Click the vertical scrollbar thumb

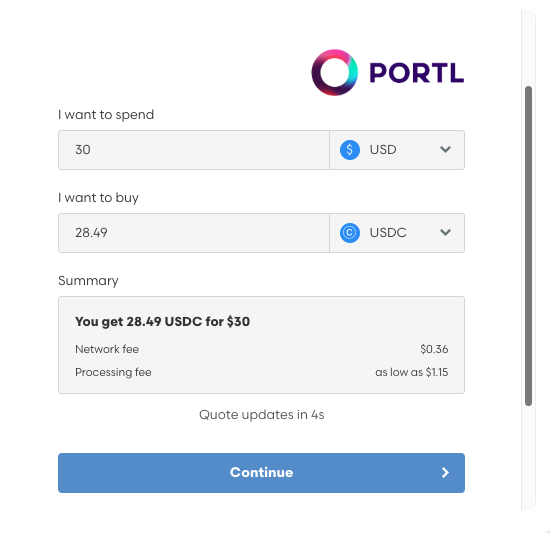coord(528,246)
